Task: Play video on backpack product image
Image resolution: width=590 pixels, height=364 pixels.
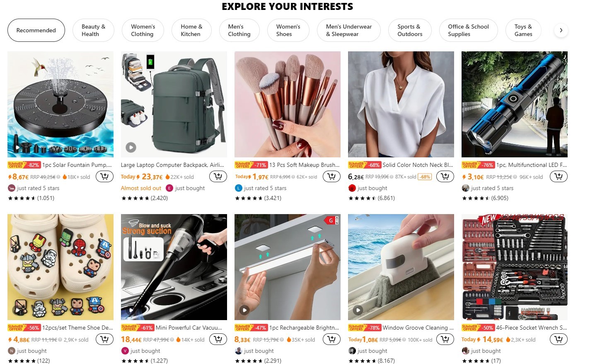Action: 131,147
